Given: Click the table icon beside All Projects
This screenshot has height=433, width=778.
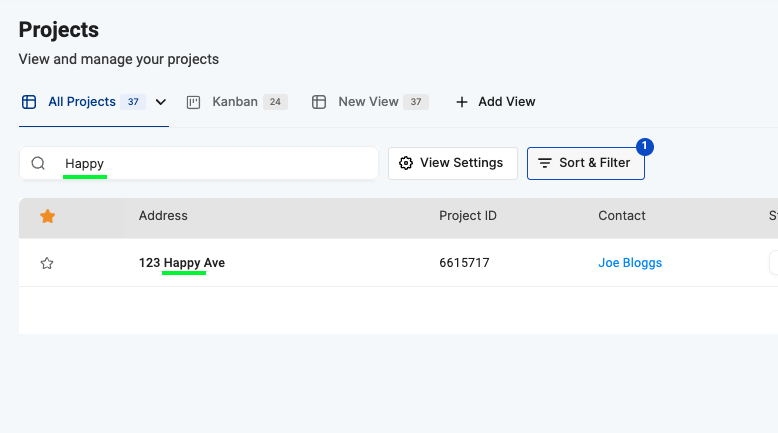Looking at the screenshot, I should pyautogui.click(x=29, y=102).
